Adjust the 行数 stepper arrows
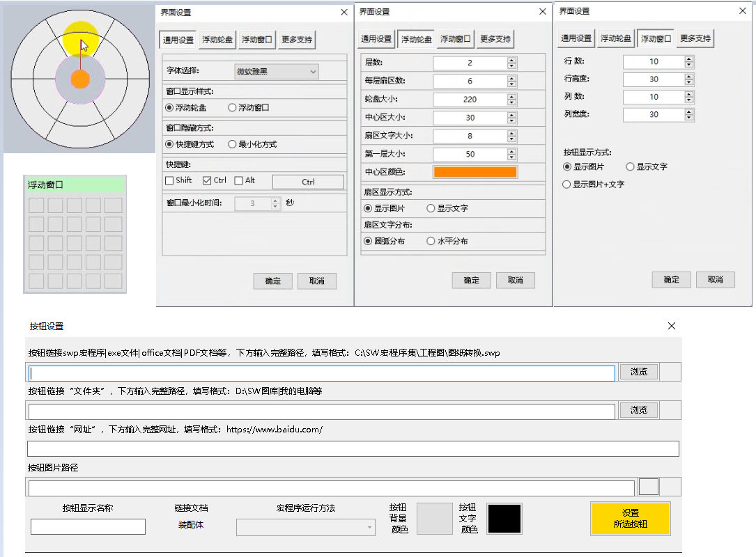 (689, 61)
